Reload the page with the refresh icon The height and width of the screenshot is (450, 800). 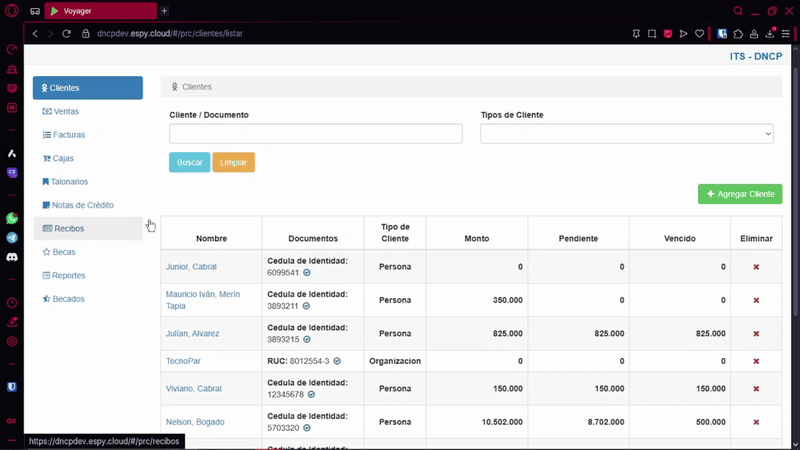(x=67, y=33)
